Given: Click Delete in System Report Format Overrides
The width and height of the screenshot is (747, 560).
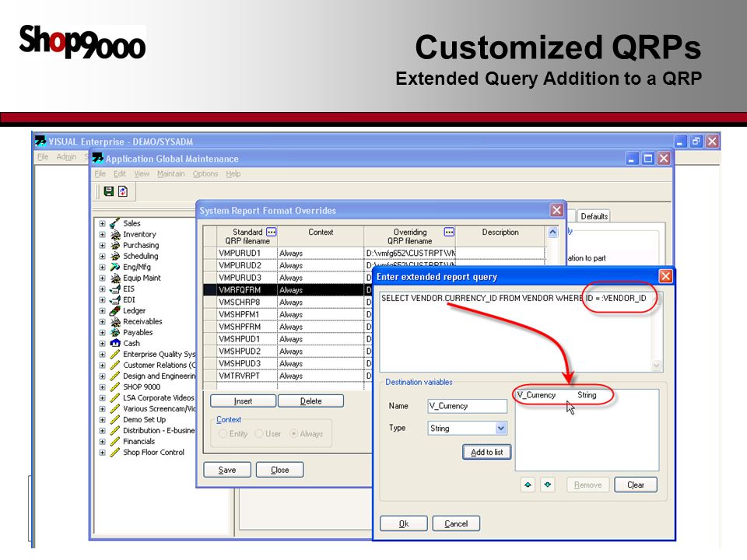Looking at the screenshot, I should pos(310,401).
